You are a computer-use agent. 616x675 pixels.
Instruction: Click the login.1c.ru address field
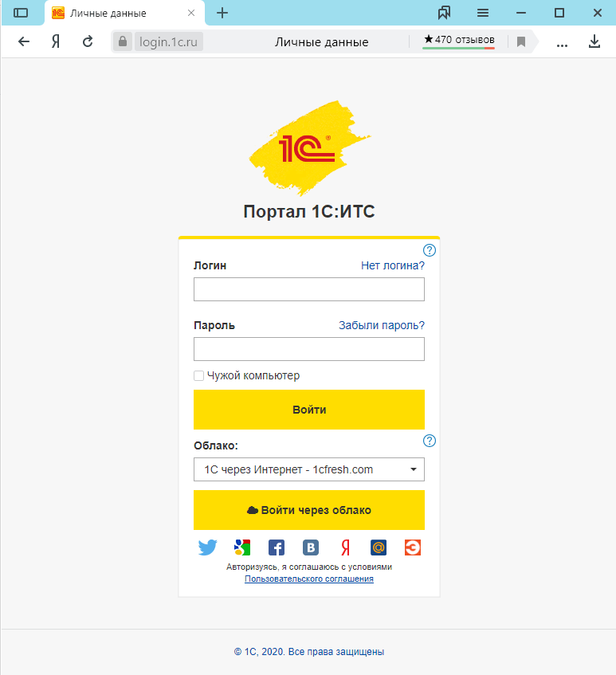pyautogui.click(x=168, y=41)
